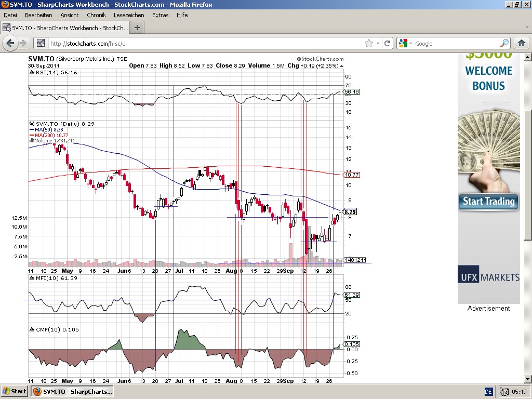The width and height of the screenshot is (532, 399).
Task: Open the tab list dropdown
Action: (x=526, y=28)
